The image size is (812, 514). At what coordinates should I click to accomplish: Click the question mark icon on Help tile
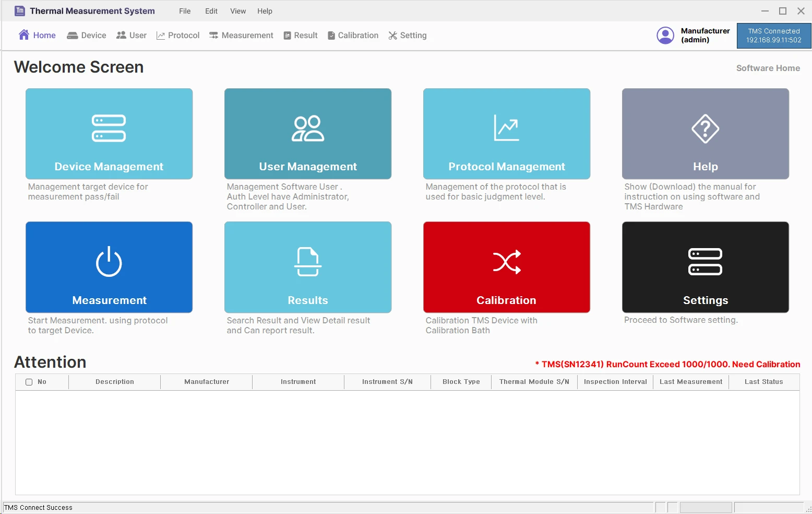706,128
